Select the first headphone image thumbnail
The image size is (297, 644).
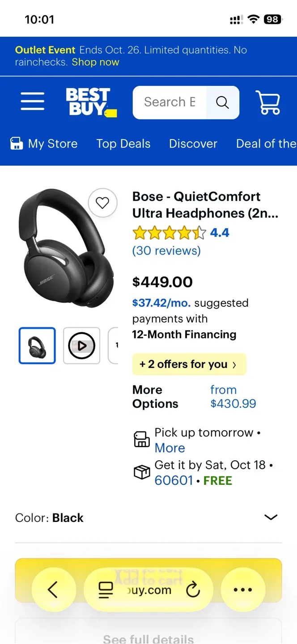pos(37,346)
